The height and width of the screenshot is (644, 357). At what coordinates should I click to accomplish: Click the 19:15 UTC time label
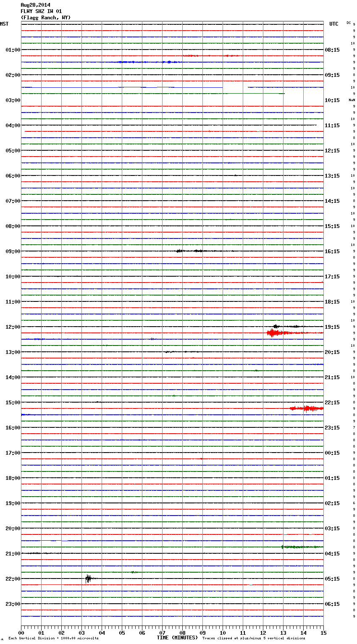click(332, 327)
